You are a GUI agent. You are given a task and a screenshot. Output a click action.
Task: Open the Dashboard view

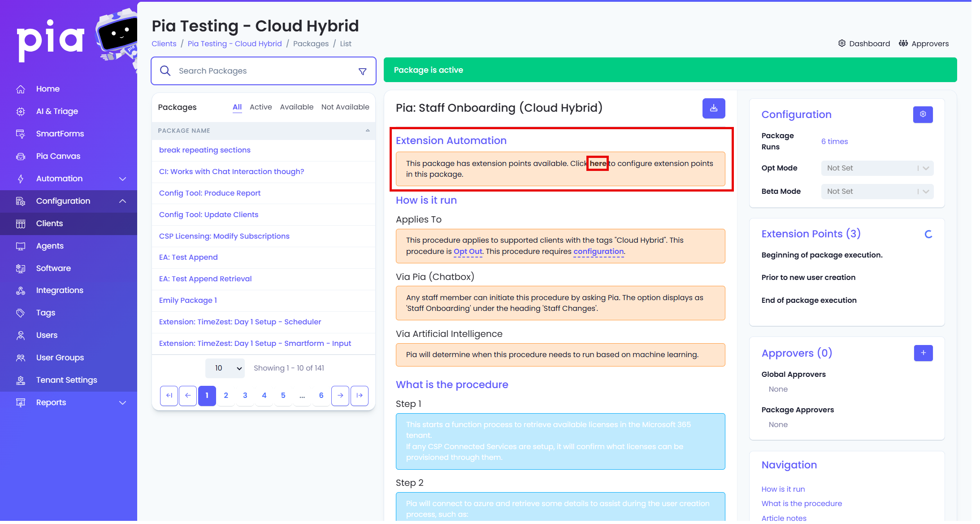(864, 44)
